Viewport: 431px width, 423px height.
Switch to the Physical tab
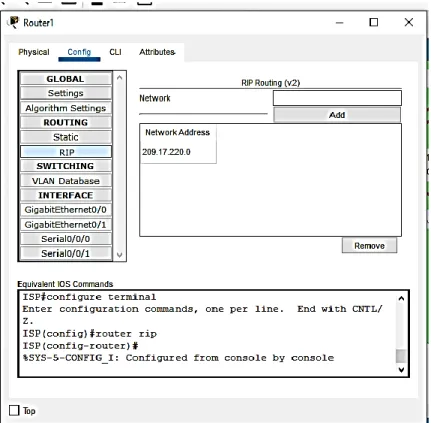pos(34,52)
